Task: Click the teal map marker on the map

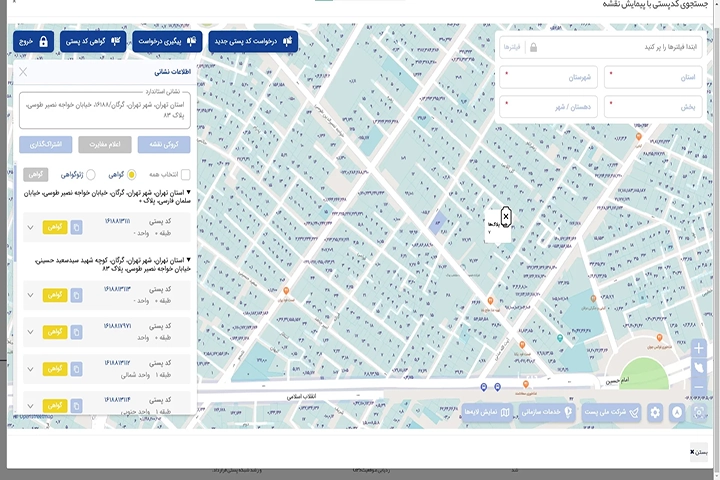Action: coord(559,338)
